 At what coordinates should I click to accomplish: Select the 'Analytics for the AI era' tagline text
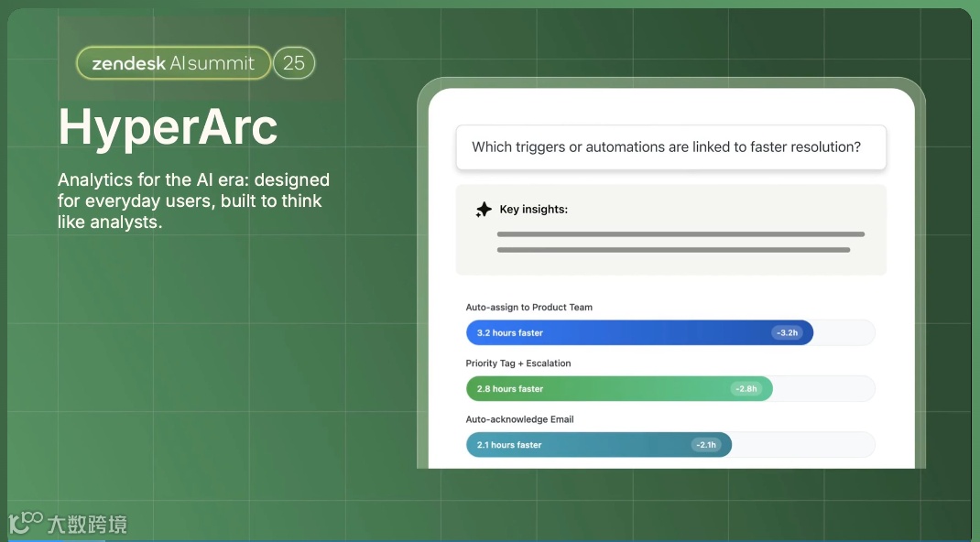(x=193, y=201)
